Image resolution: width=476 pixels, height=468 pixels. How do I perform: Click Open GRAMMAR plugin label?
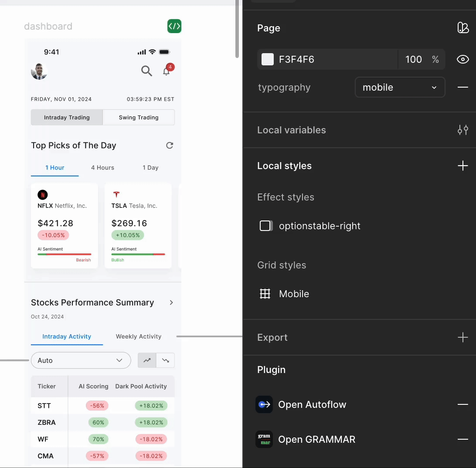(316, 440)
